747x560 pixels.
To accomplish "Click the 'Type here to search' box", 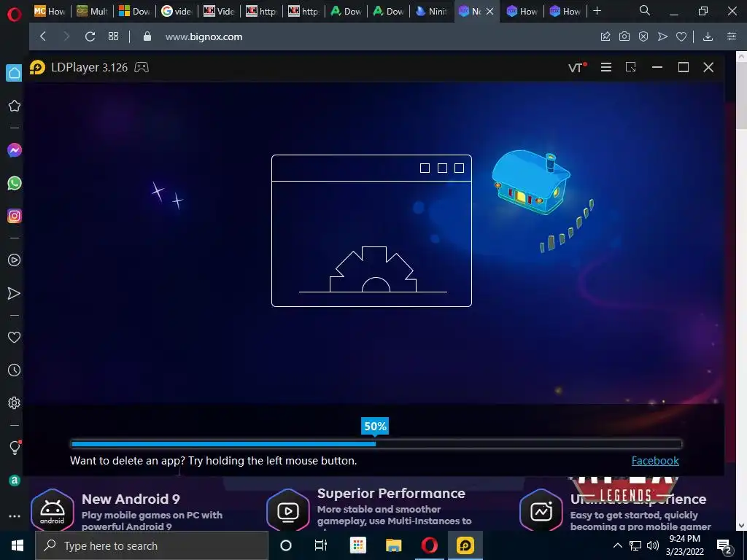I will (152, 545).
